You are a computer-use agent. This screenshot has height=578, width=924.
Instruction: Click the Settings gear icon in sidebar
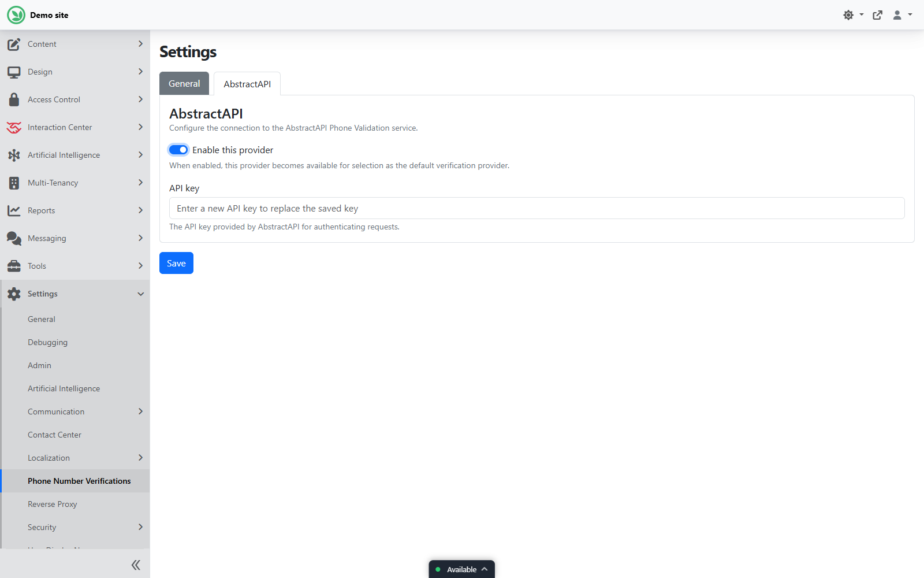pos(14,294)
